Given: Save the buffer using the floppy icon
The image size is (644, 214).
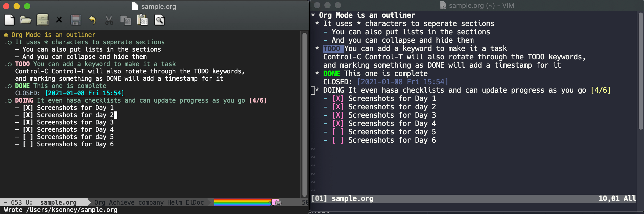Looking at the screenshot, I should click(76, 20).
